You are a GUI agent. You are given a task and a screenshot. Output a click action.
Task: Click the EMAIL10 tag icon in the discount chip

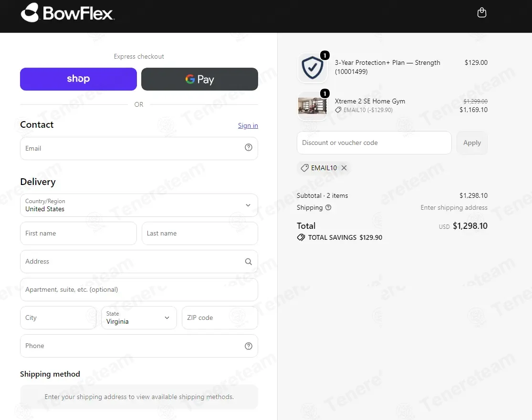pyautogui.click(x=305, y=168)
